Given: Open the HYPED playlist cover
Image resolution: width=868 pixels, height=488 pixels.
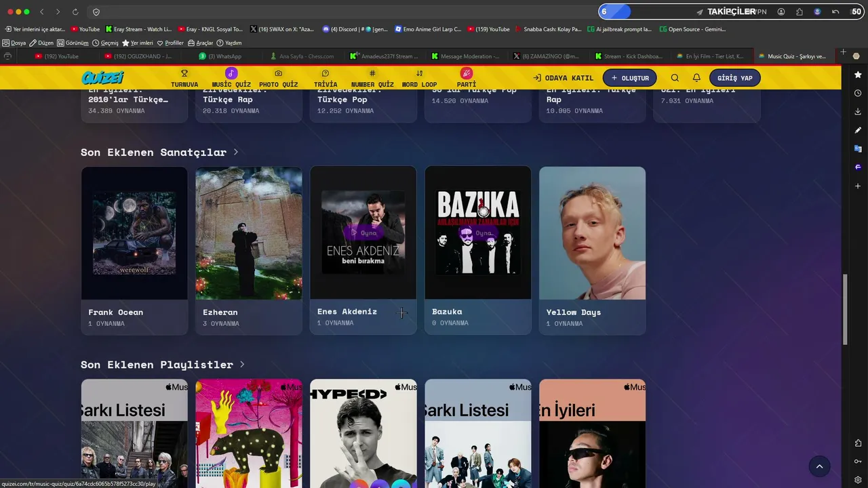Looking at the screenshot, I should (x=363, y=433).
